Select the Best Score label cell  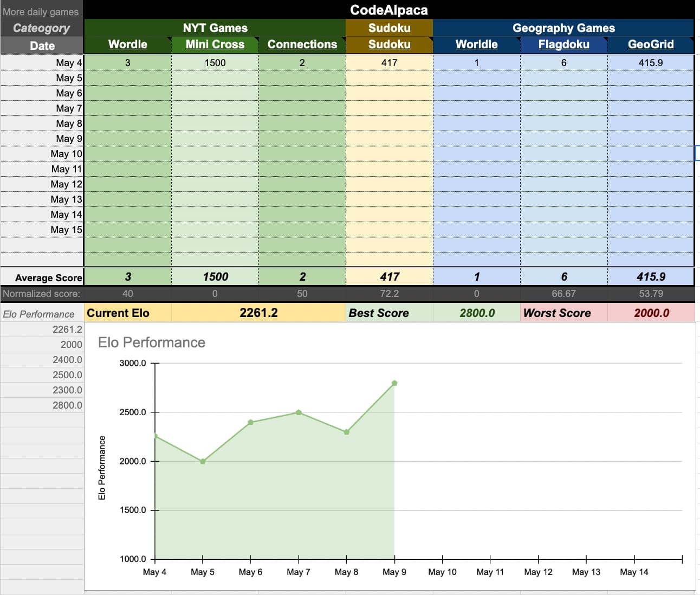pyautogui.click(x=390, y=313)
